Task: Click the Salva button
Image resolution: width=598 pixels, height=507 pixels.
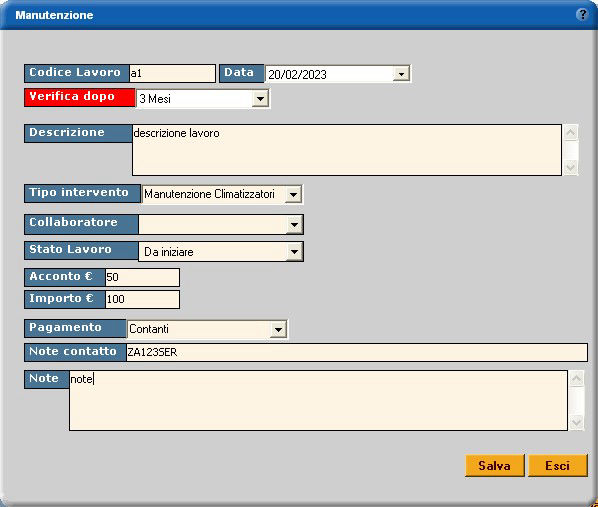Action: click(x=495, y=465)
